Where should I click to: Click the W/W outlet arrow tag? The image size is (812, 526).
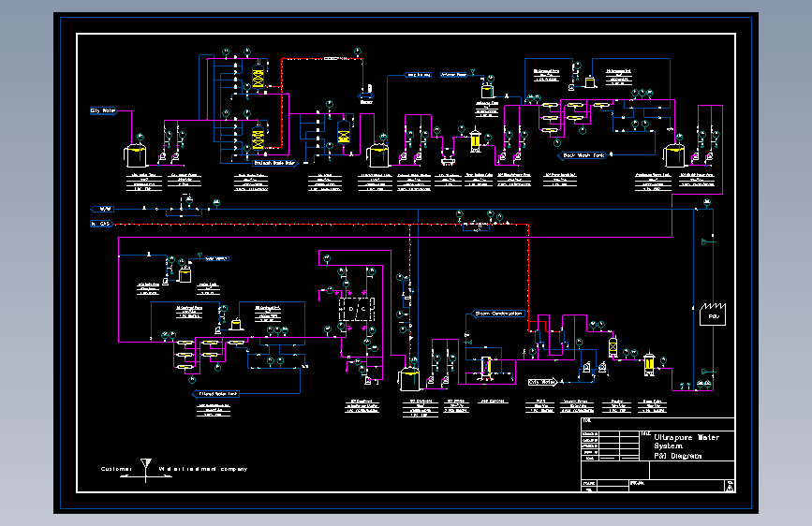(x=102, y=209)
